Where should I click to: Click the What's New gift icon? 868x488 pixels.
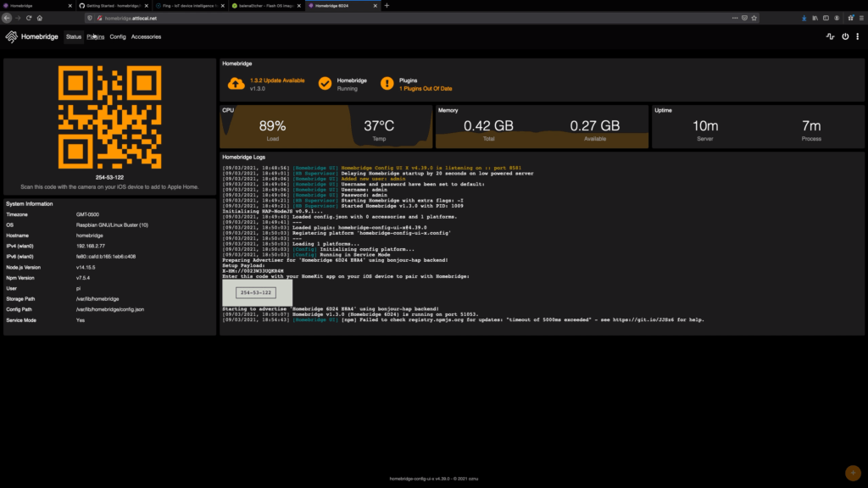click(851, 19)
